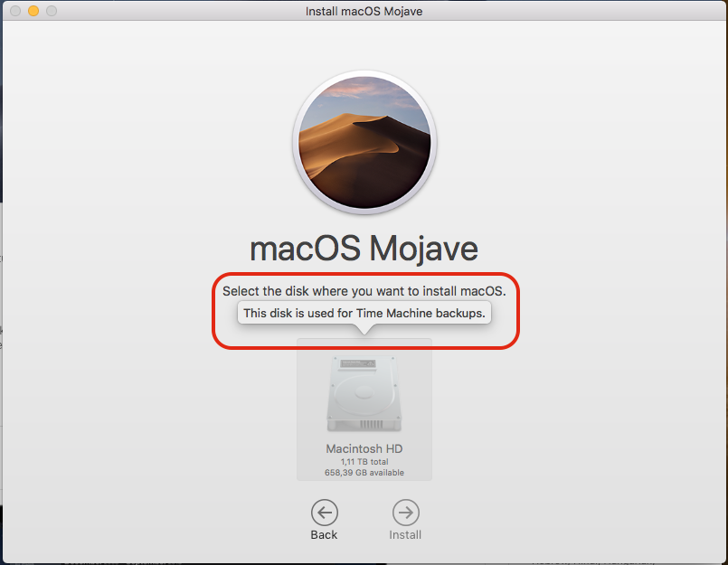Viewport: 728px width, 565px height.
Task: Click the 'Install' label under the arrow
Action: 405,535
